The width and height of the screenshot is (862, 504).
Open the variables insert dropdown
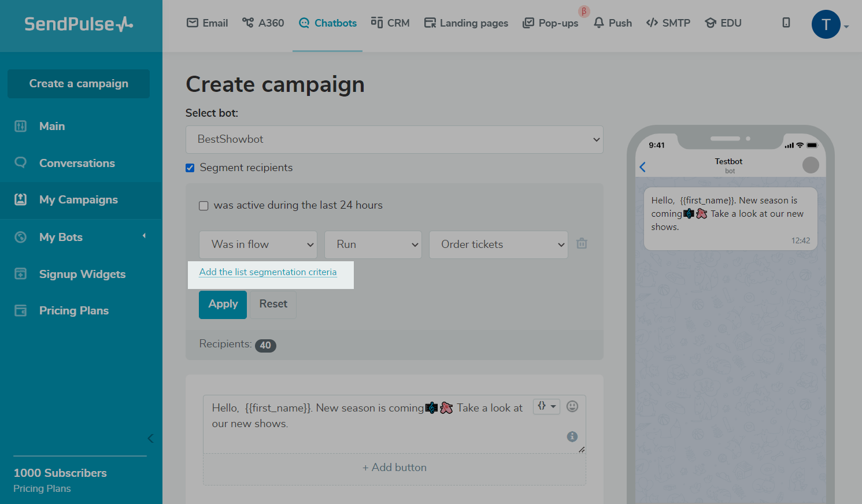pyautogui.click(x=546, y=406)
